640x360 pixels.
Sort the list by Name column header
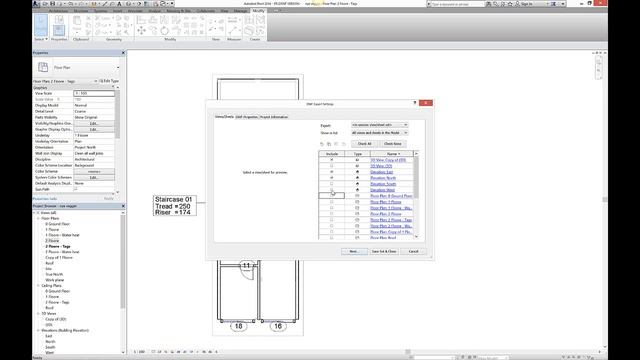click(x=392, y=154)
